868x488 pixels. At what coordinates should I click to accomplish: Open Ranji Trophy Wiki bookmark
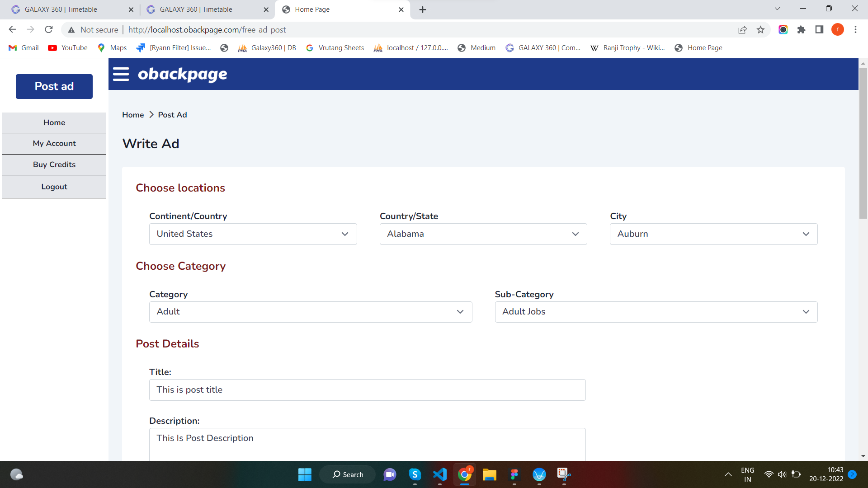point(627,48)
